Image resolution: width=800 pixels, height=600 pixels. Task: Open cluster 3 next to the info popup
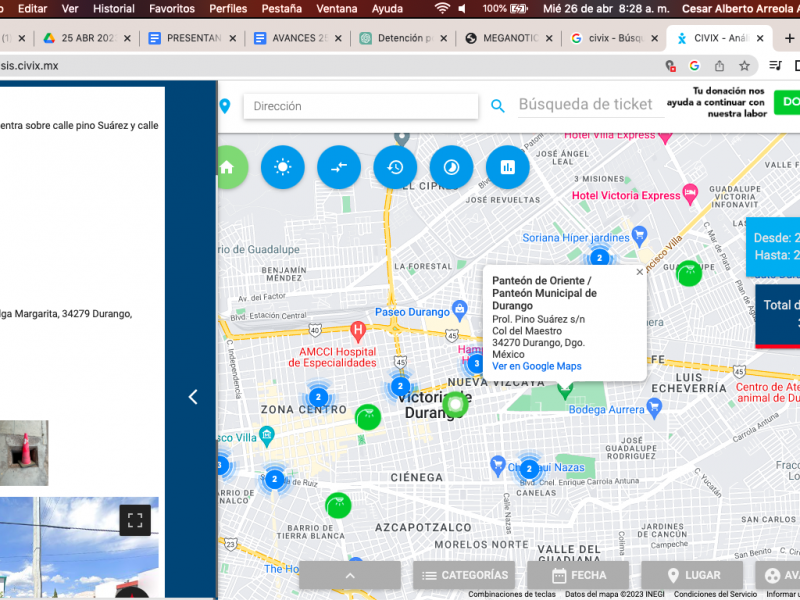477,363
